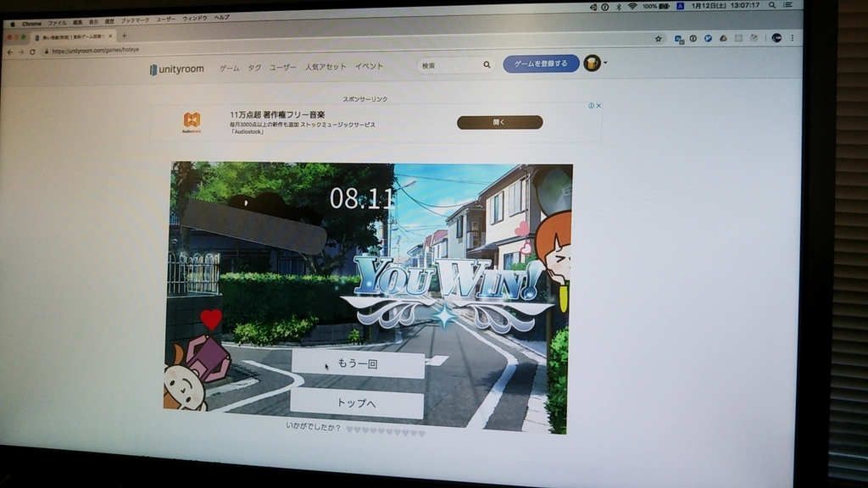868x488 pixels.
Task: Open the Apple menu
Action: point(13,25)
